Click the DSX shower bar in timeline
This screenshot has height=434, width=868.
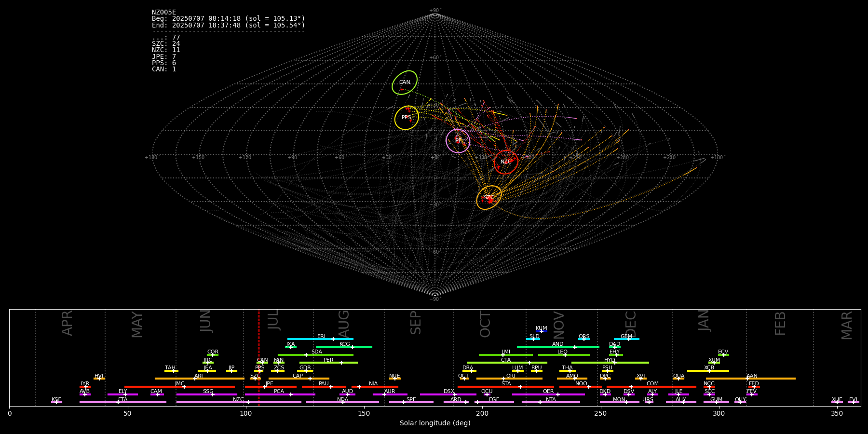(448, 394)
